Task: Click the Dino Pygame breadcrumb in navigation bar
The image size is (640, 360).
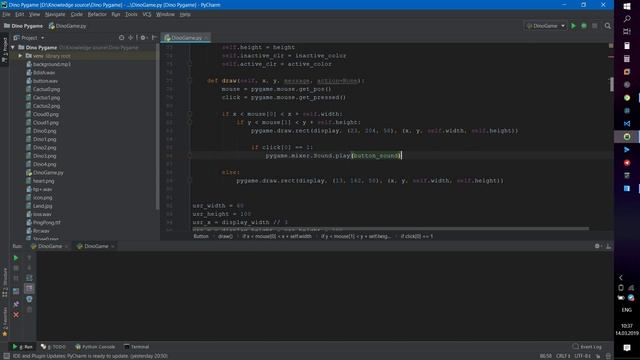Action: tap(23, 26)
